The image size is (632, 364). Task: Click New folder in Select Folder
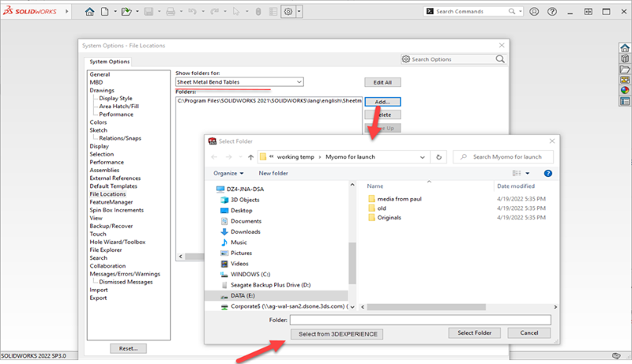click(x=273, y=173)
